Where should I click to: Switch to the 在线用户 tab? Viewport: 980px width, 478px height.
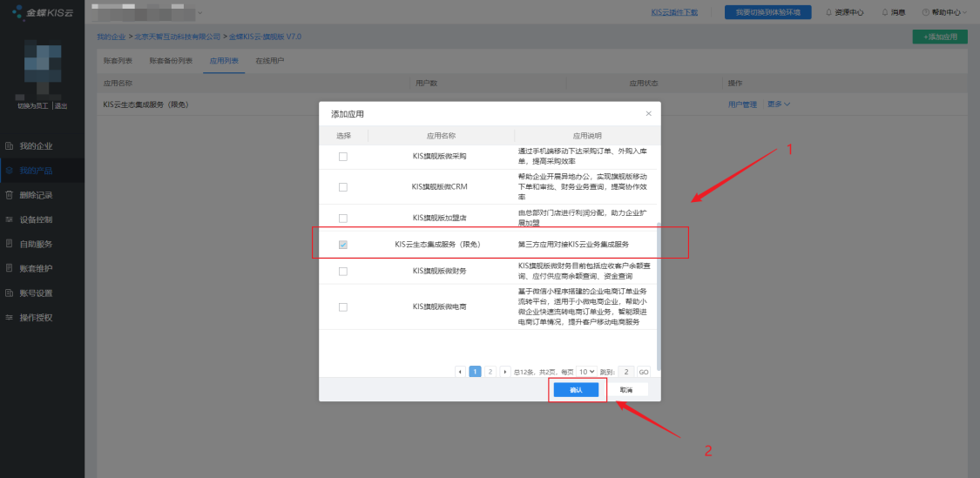[270, 61]
